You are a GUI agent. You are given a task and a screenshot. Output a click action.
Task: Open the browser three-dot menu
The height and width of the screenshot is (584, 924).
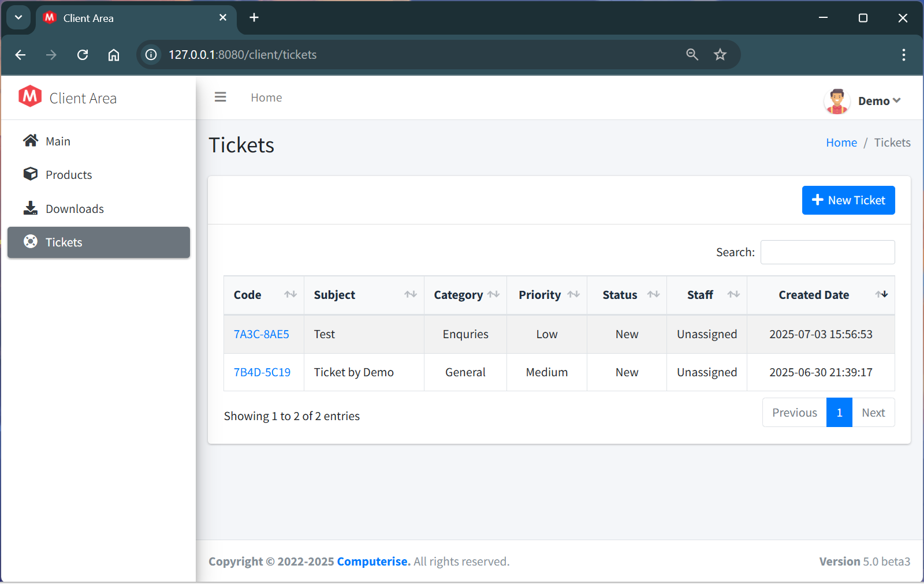(903, 55)
